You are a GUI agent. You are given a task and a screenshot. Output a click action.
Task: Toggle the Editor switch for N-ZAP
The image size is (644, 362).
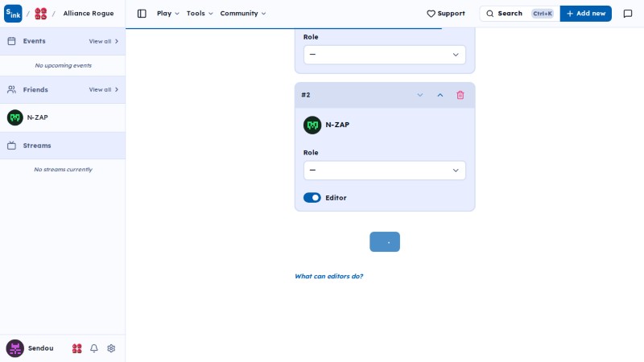pos(312,198)
